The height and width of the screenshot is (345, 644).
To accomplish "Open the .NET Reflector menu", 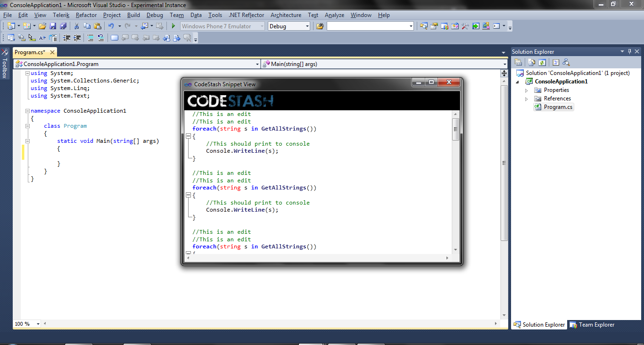I will (x=246, y=15).
